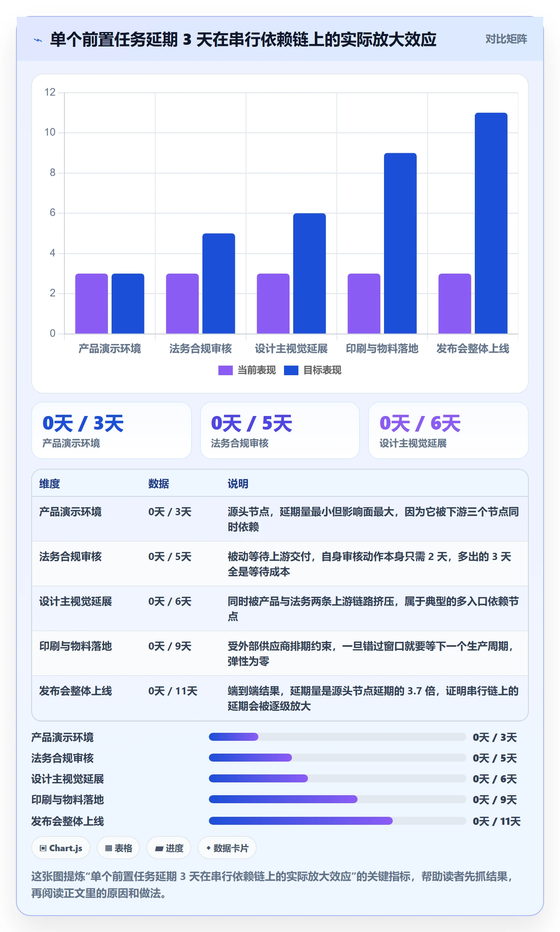This screenshot has width=560, height=932.
Task: Click the 发布会整体上线 progress bar
Action: [x=337, y=821]
